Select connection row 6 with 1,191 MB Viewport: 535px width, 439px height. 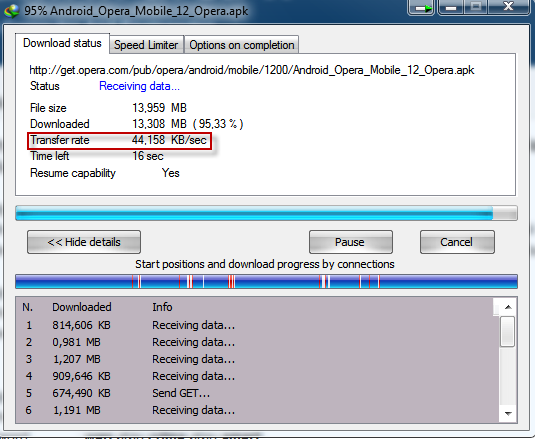pyautogui.click(x=258, y=410)
